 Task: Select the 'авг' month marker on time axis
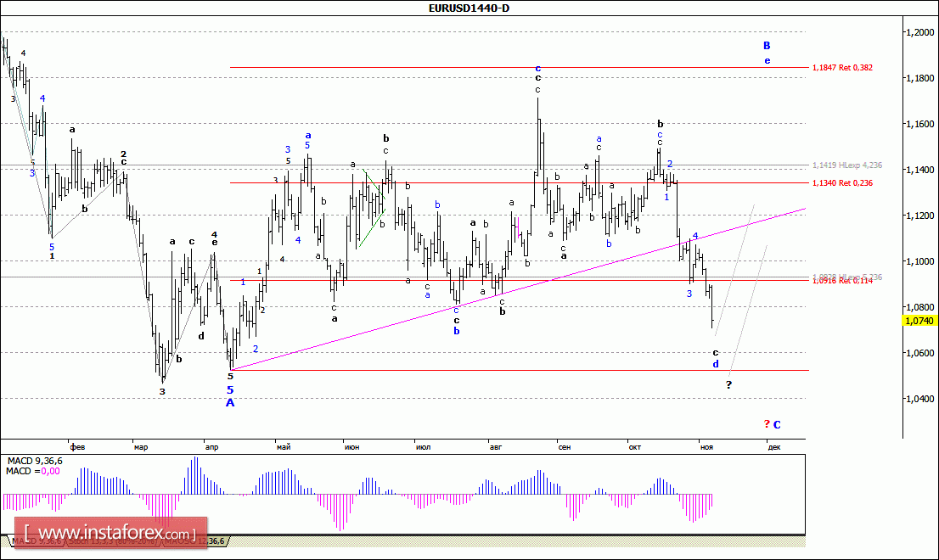pos(496,445)
